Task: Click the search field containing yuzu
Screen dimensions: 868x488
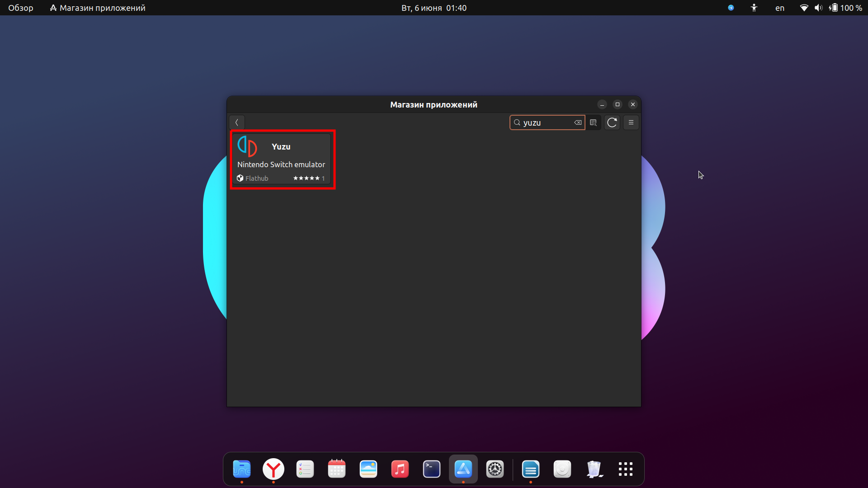Action: pyautogui.click(x=547, y=122)
